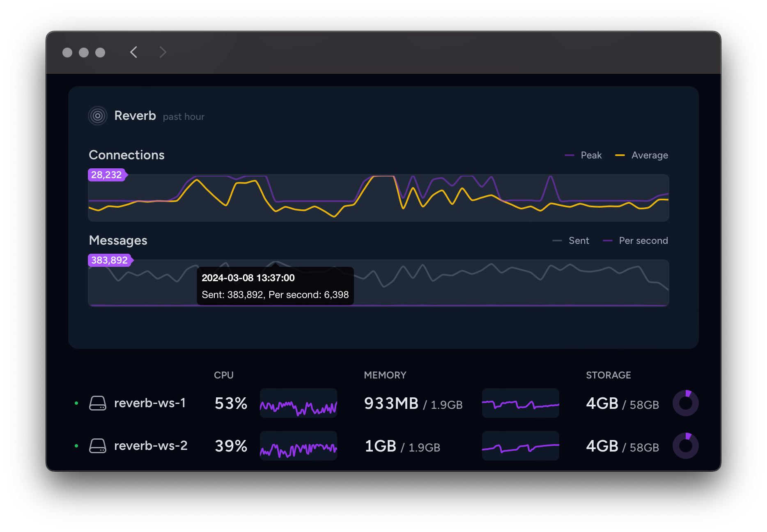Screen dimensions: 767x532
Task: Click the 383,892 messages badge
Action: [x=109, y=260]
